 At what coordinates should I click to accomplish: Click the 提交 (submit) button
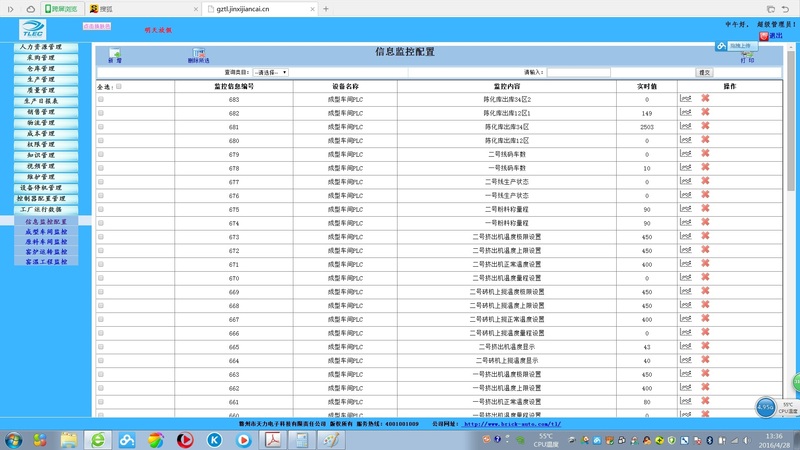pyautogui.click(x=704, y=72)
